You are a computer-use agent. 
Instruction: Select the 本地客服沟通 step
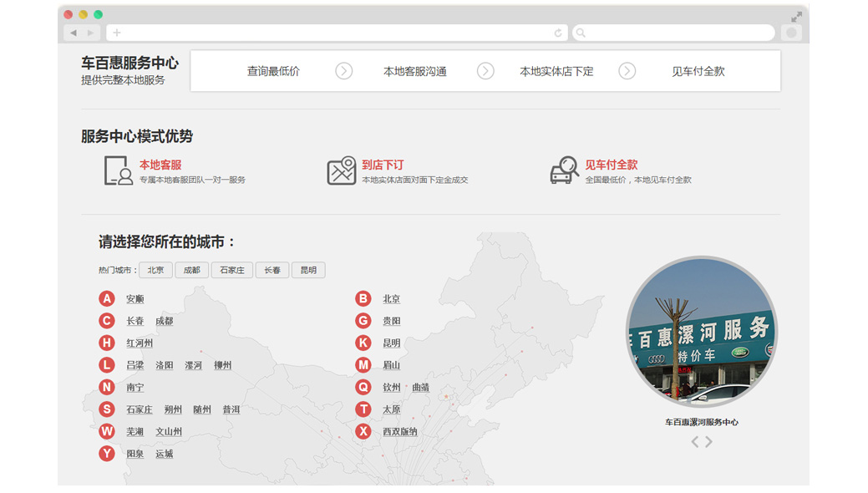[414, 71]
